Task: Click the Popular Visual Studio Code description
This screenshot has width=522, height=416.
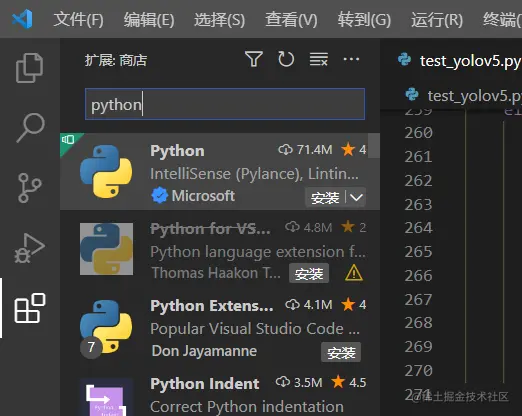Action: point(255,329)
